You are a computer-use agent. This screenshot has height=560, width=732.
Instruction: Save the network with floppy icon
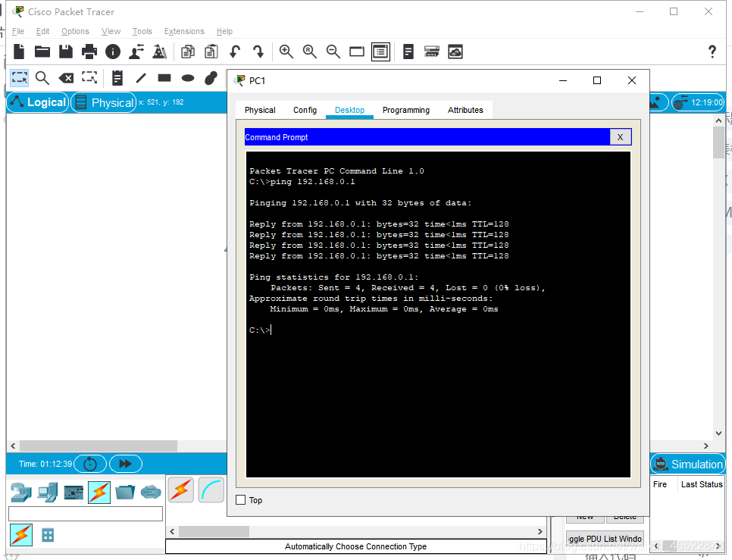tap(66, 52)
